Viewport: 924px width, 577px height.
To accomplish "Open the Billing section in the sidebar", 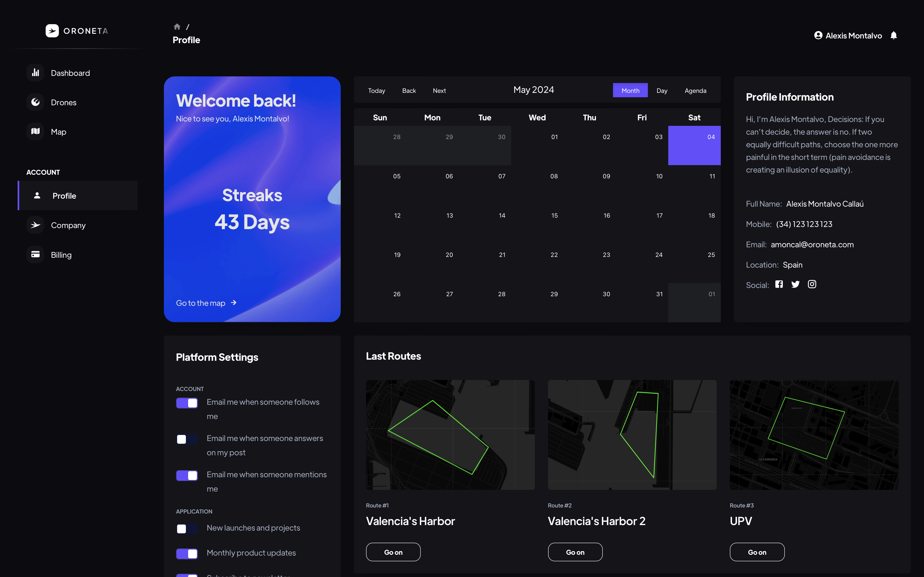I will pos(61,254).
